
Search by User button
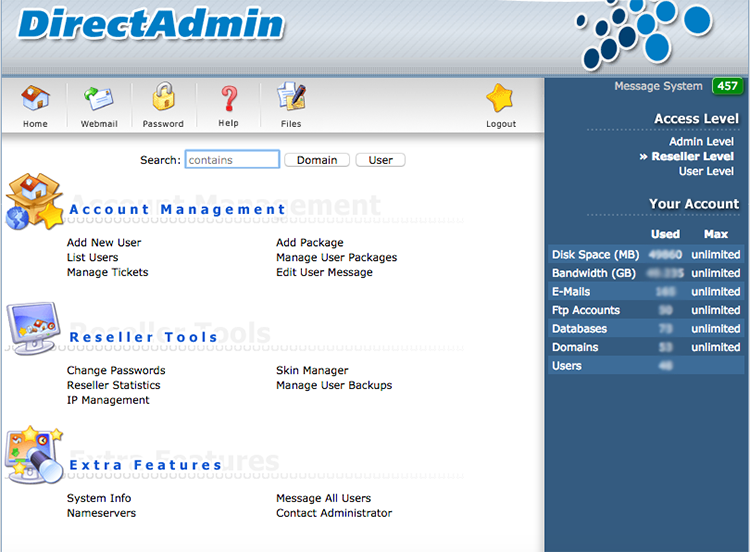tap(380, 160)
